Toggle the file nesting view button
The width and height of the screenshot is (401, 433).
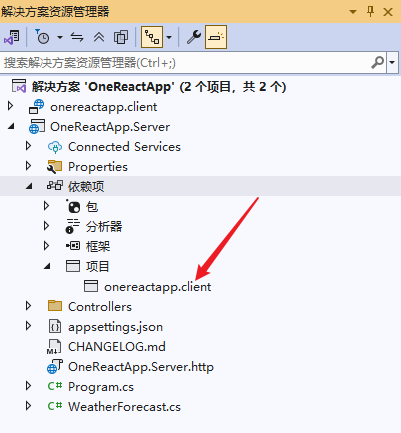pyautogui.click(x=152, y=37)
